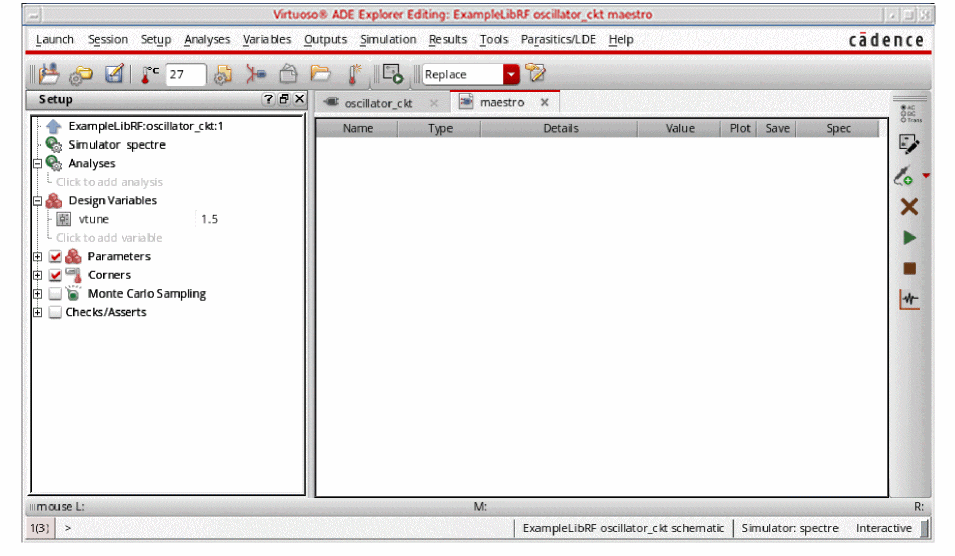Expand the Monte Carlo Sampling node
The image size is (955, 556).
point(37,294)
